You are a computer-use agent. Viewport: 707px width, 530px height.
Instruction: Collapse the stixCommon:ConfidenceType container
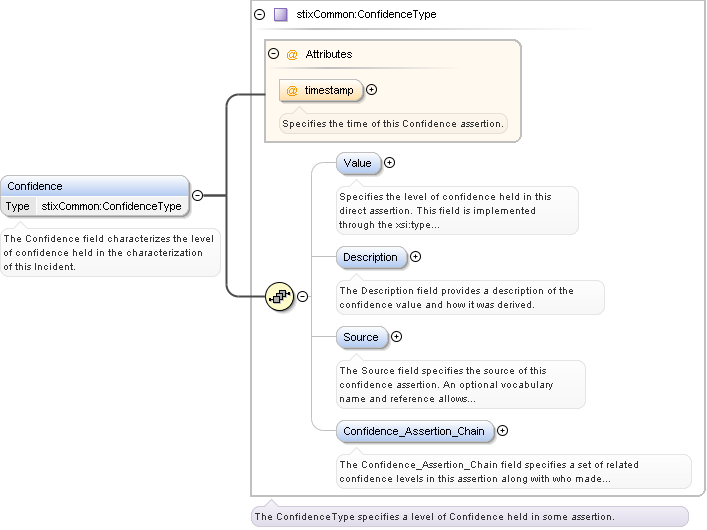click(260, 15)
